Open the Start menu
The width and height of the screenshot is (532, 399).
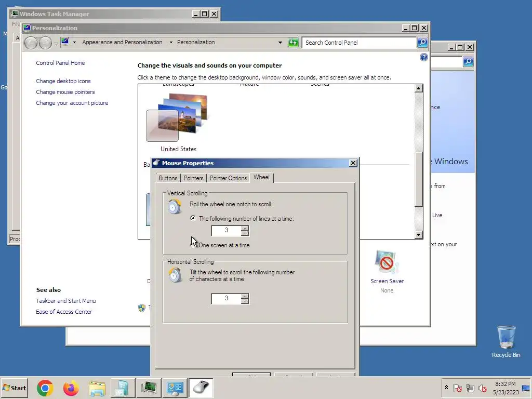(x=14, y=388)
